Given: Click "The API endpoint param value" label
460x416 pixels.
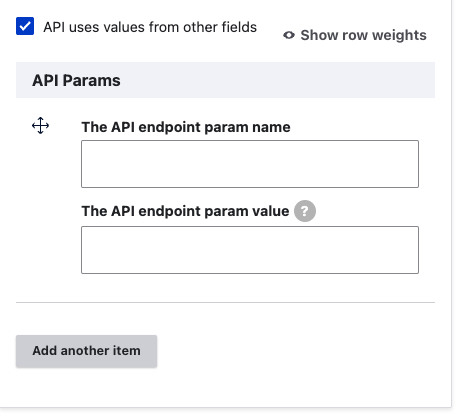Looking at the screenshot, I should pos(185,211).
